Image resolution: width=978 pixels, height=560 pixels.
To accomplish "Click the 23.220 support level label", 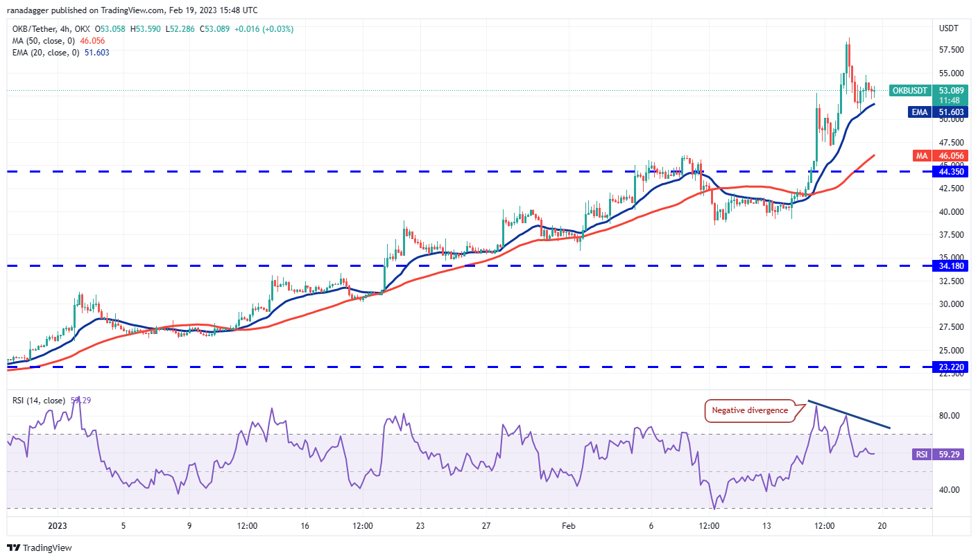I will 950,367.
